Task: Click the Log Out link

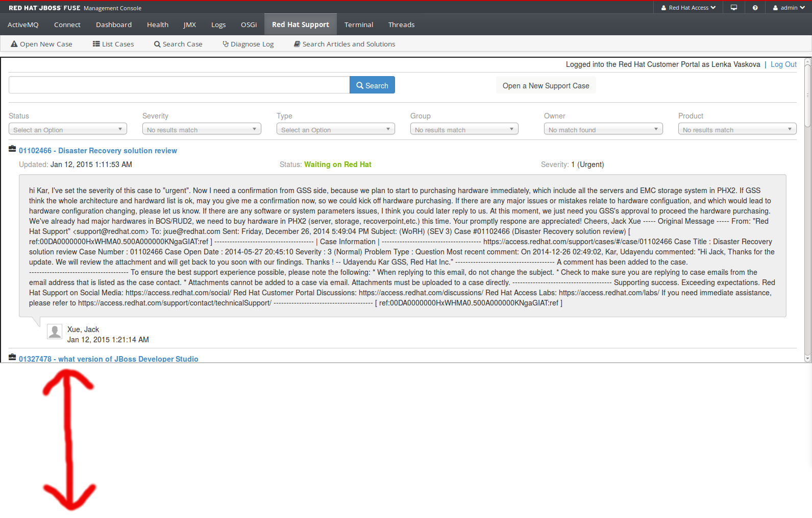Action: 783,64
